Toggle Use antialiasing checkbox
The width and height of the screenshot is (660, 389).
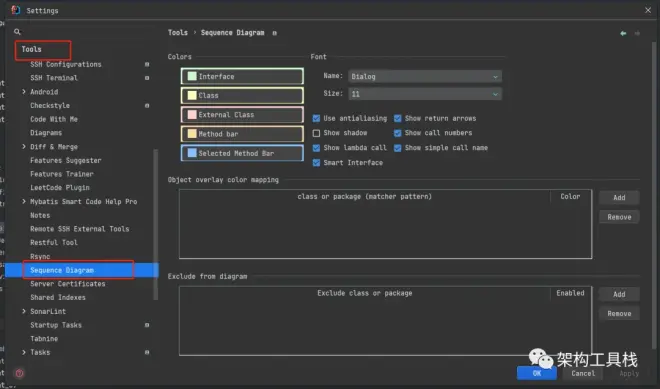coord(316,118)
